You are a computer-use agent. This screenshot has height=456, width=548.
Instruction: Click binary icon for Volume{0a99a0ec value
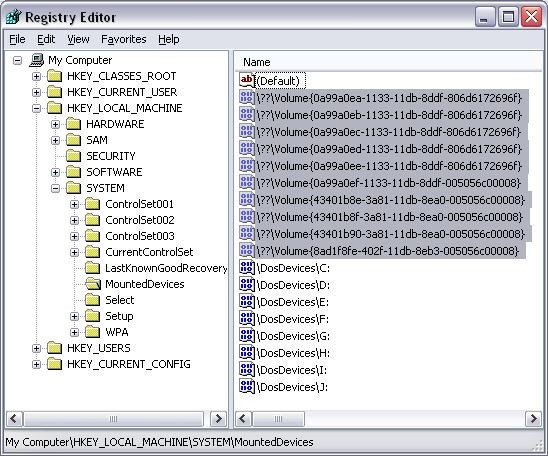pos(247,132)
